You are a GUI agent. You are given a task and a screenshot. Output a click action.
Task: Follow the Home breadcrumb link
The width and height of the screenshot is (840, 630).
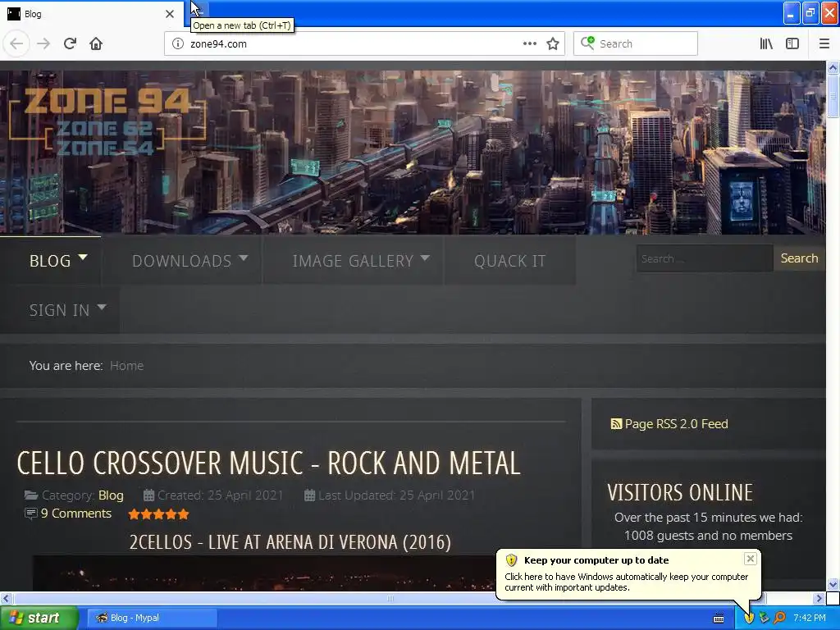click(126, 366)
